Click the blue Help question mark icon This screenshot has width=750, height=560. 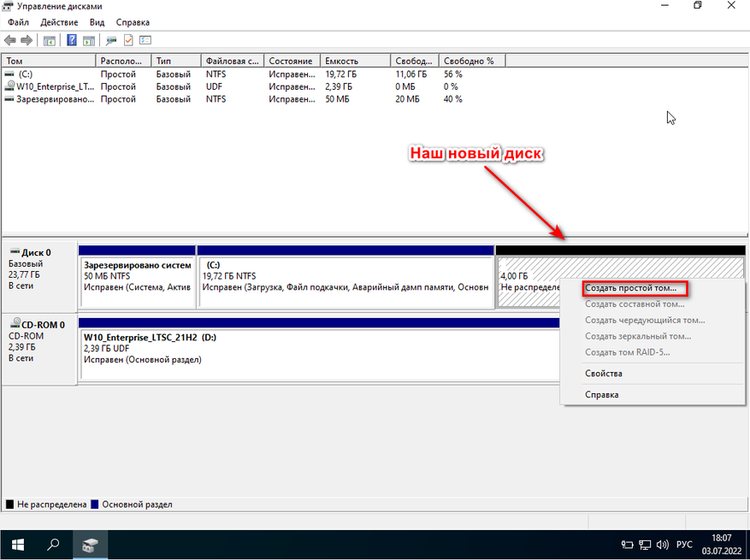click(x=73, y=40)
